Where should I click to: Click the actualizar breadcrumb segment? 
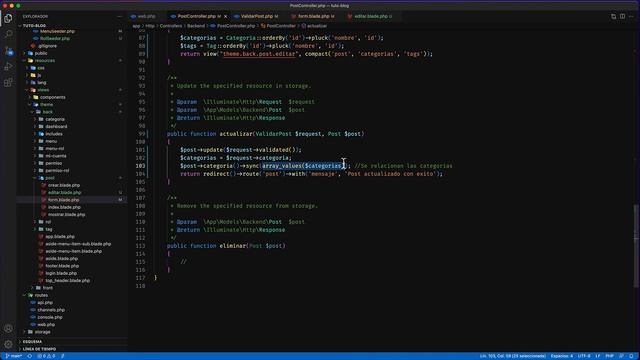[317, 26]
